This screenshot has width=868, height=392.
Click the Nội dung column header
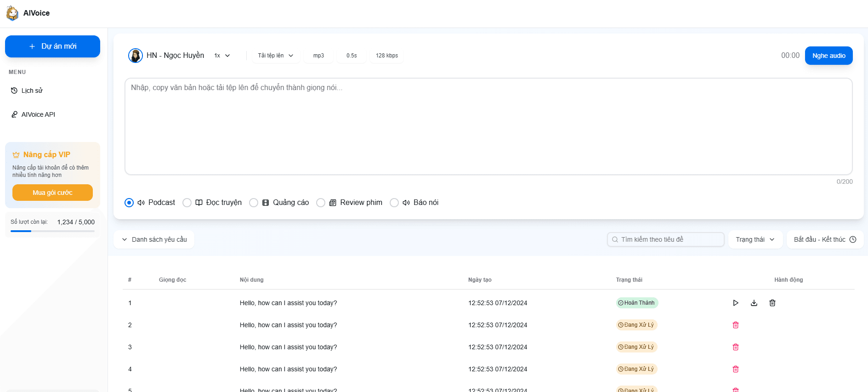252,280
